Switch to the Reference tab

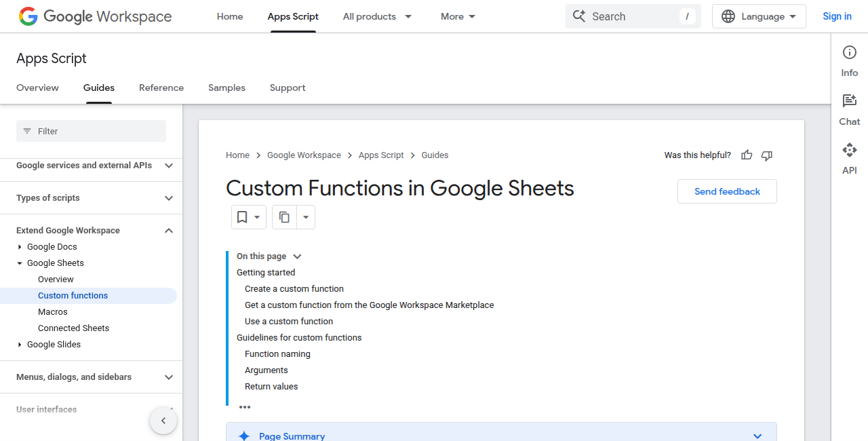click(161, 88)
